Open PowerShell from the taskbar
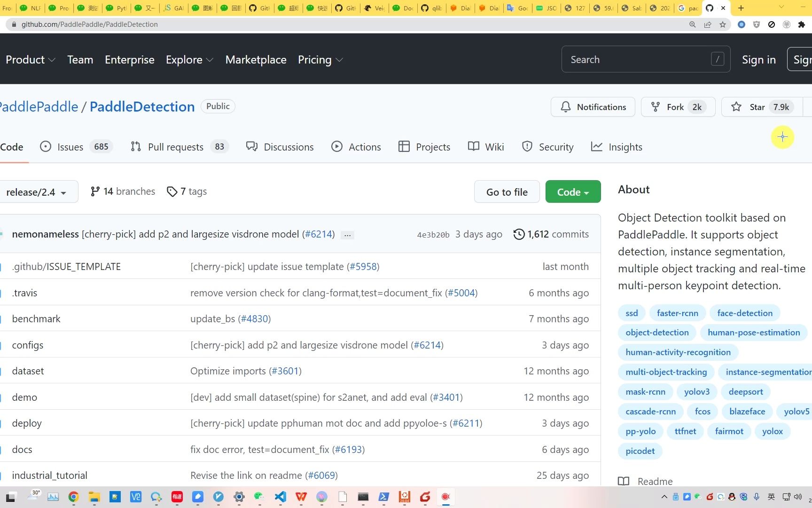The width and height of the screenshot is (812, 508). 384,497
